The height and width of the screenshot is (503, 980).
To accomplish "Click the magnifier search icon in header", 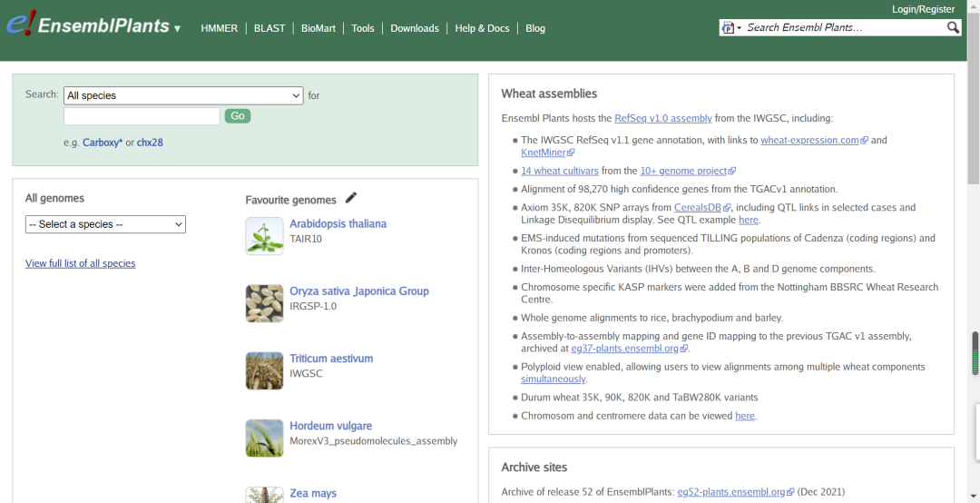I will pos(953,27).
